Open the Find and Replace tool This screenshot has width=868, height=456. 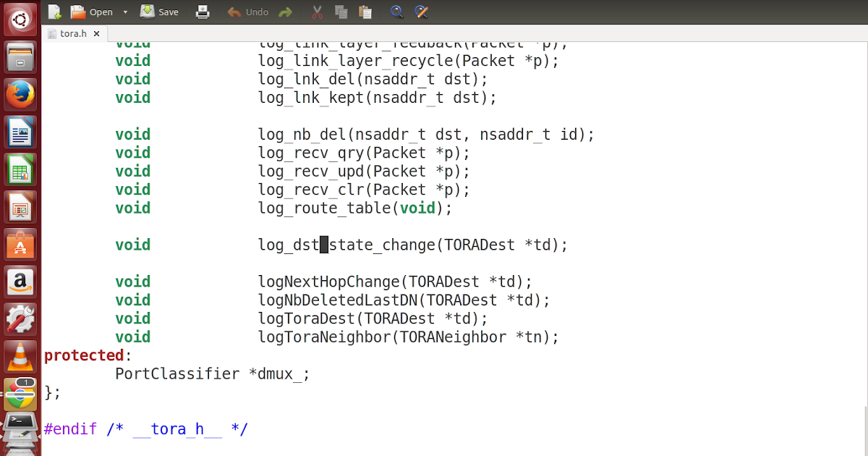421,12
